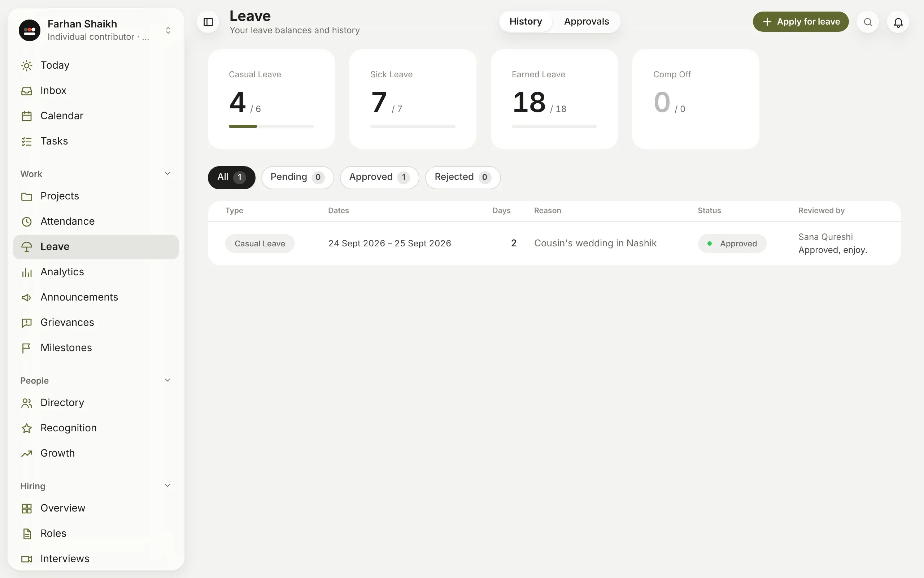Click the Reason column header

pyautogui.click(x=547, y=211)
